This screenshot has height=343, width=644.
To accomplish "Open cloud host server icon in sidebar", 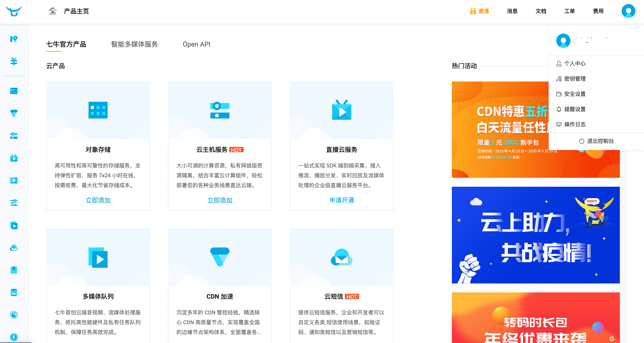I will (14, 136).
